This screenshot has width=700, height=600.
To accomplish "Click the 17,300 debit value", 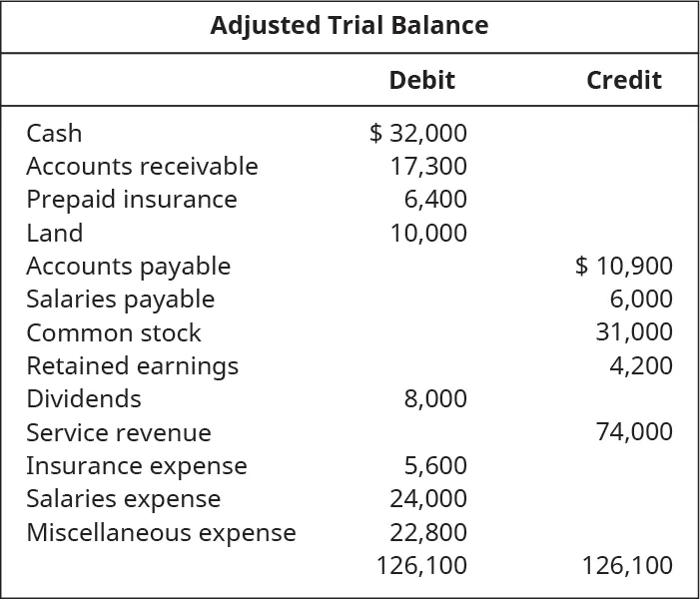I will (x=428, y=166).
